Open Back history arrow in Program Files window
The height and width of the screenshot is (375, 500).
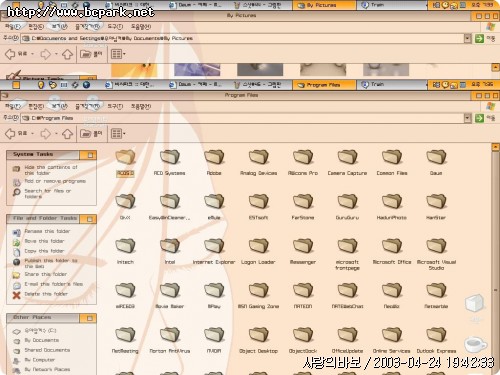(x=32, y=134)
